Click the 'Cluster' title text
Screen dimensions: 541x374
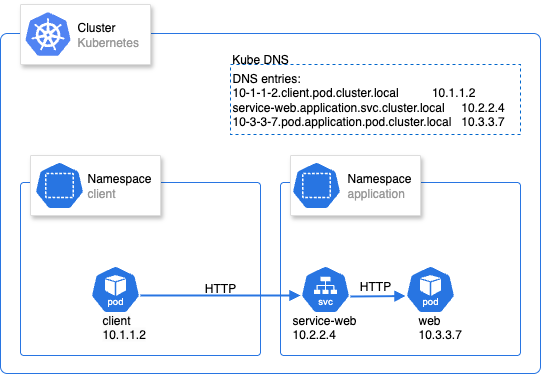point(96,28)
